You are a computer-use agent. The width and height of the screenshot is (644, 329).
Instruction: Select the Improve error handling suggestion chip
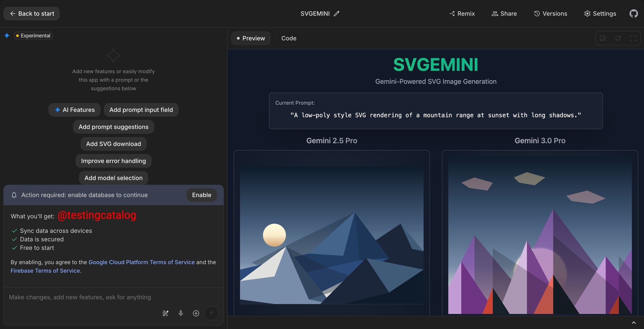coord(113,161)
